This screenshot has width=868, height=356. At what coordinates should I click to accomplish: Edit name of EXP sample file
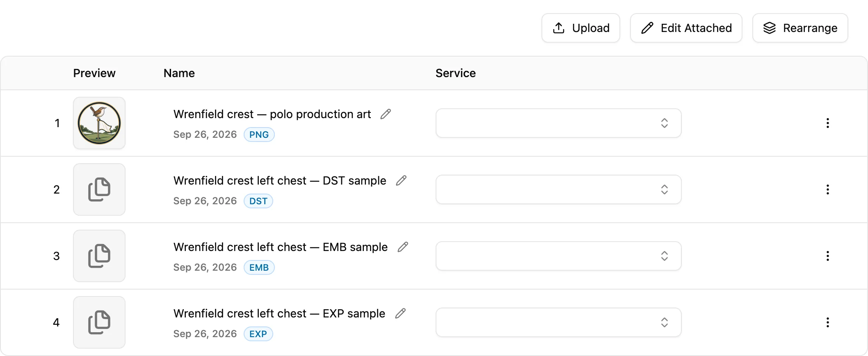[400, 313]
